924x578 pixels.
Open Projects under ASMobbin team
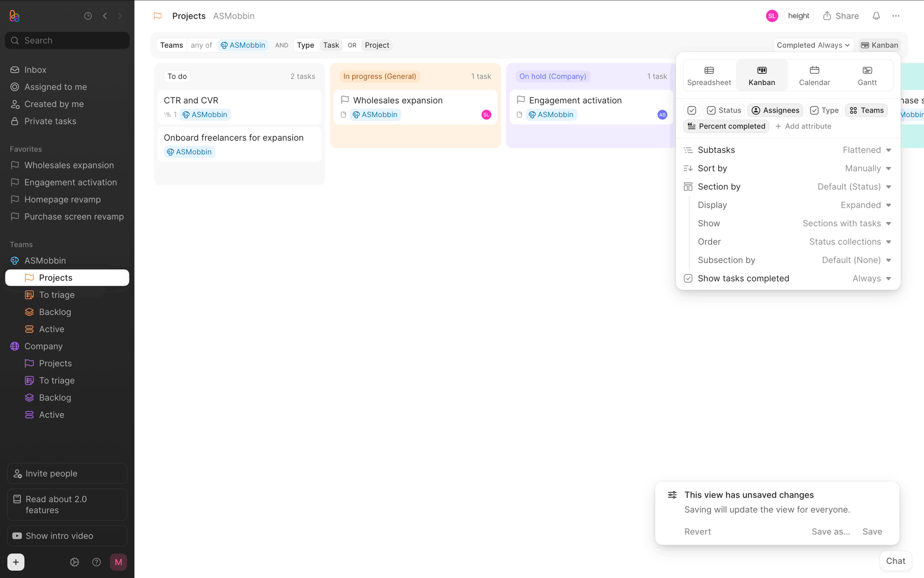click(67, 278)
